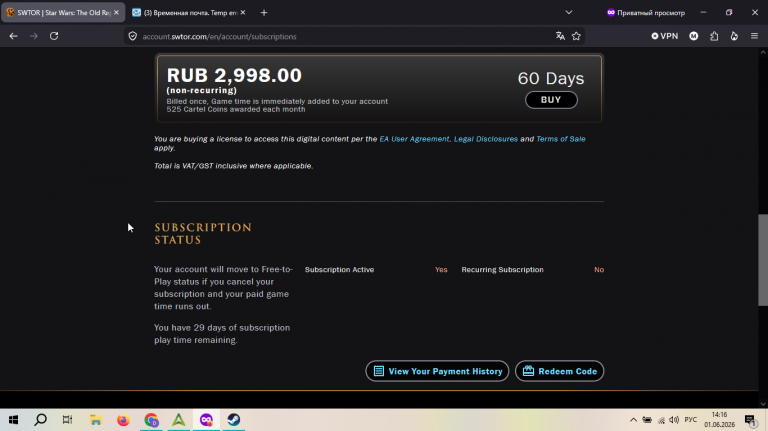Click the RUB 2,998.00 price text
768x431 pixels.
(234, 75)
